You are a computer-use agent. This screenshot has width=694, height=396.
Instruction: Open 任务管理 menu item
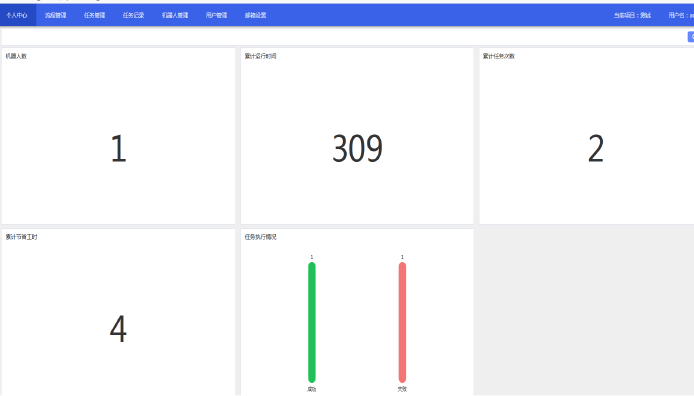pos(94,15)
